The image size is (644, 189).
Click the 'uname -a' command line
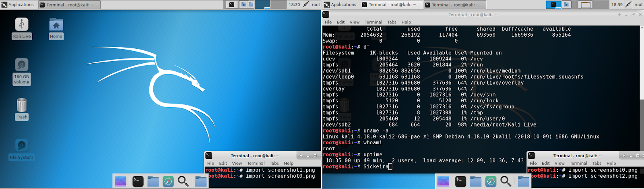point(356,131)
